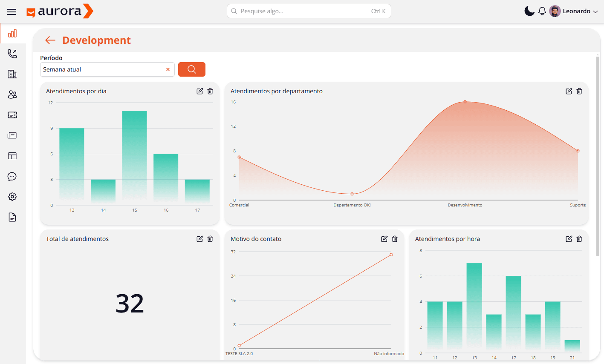
Task: Delete the 'Atendimentos por dia' chart
Action: click(x=210, y=91)
